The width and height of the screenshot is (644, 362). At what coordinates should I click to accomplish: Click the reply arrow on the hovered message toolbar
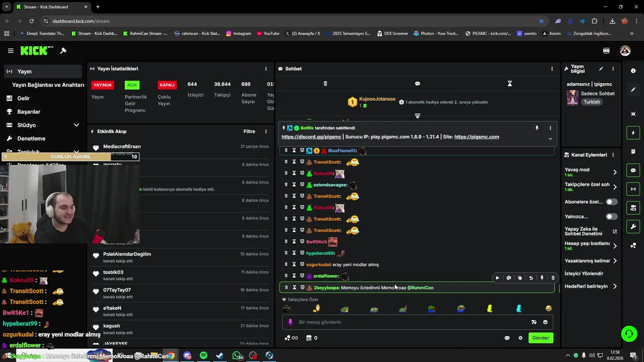pos(531,278)
